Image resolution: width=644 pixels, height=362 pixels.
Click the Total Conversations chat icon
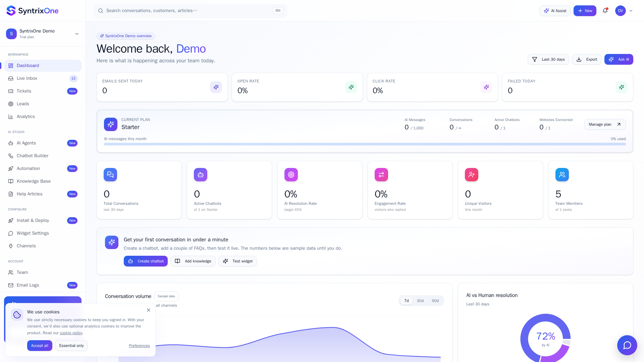(110, 175)
